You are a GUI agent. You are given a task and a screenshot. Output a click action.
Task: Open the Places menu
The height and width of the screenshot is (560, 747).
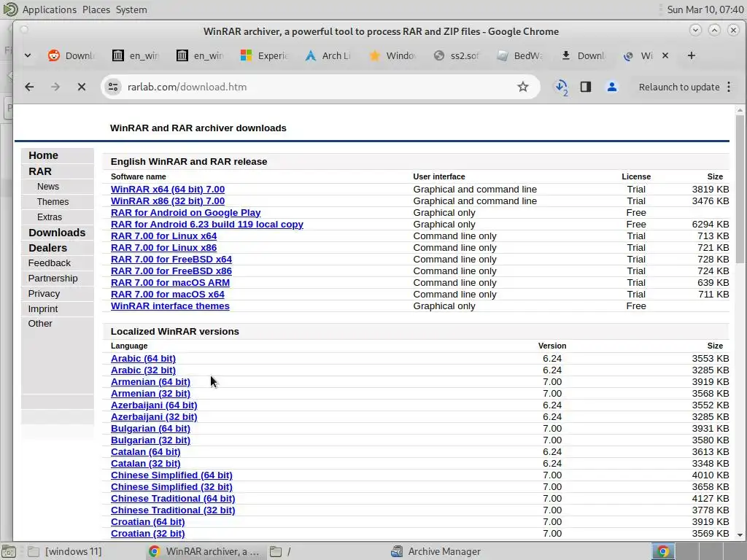pyautogui.click(x=96, y=9)
